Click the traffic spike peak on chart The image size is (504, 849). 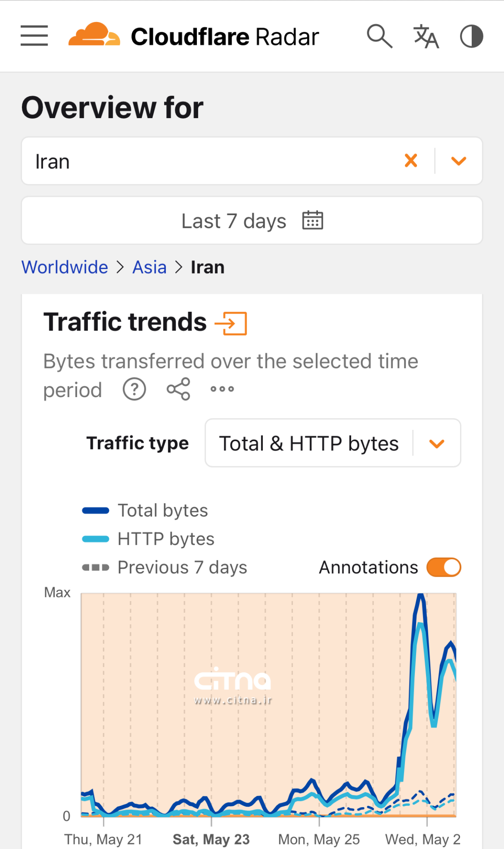[x=421, y=596]
